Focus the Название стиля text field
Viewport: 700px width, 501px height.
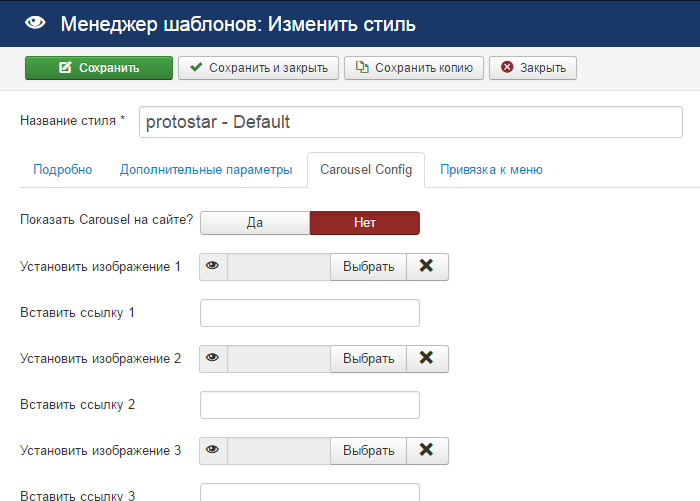pos(411,122)
